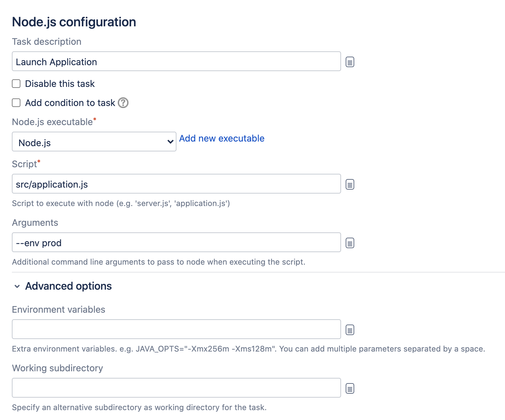The image size is (505, 420).
Task: Click the Extra environment variables hint text
Action: (249, 349)
